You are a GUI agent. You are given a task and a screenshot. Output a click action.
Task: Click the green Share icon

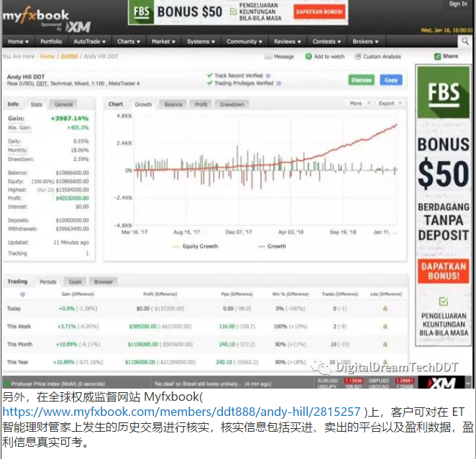pyautogui.click(x=437, y=57)
